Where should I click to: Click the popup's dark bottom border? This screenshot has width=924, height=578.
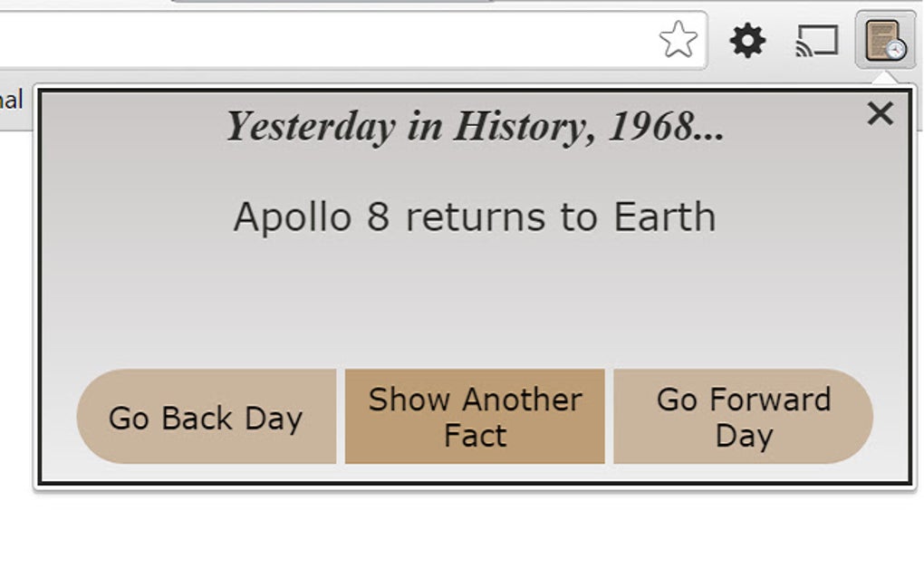pos(475,484)
